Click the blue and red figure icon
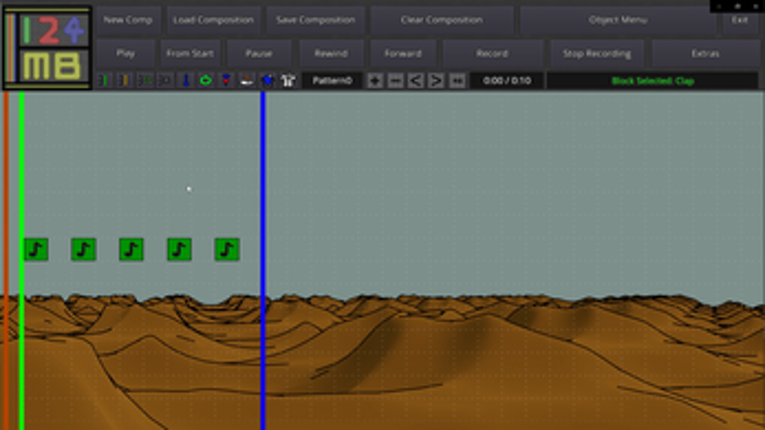765x430 pixels. [x=226, y=80]
